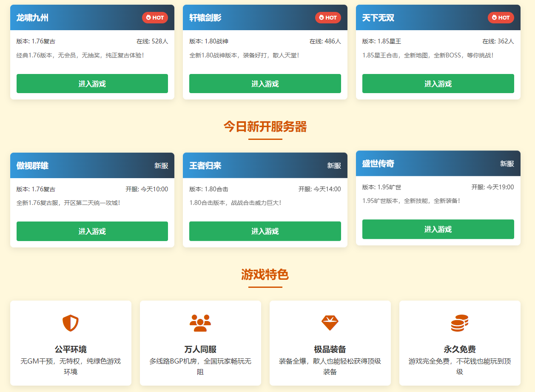This screenshot has height=392, width=535.
Task: Click the users group icon above 万人同服
Action: (200, 323)
